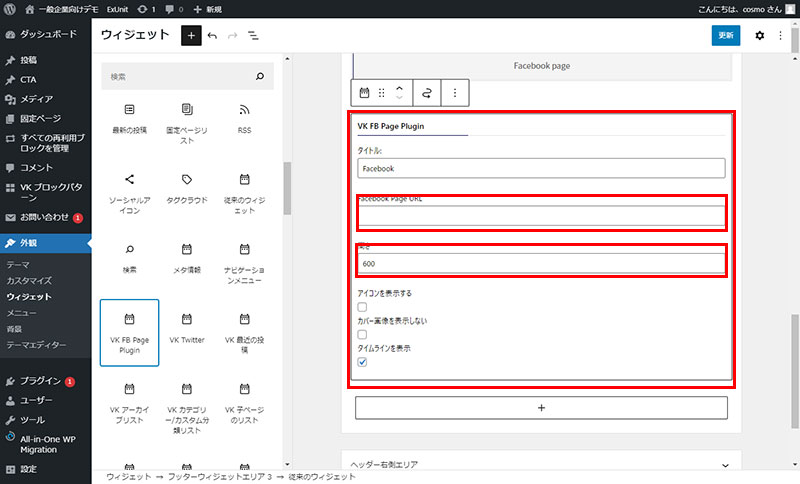Expand the header right widget area panel

(x=541, y=464)
